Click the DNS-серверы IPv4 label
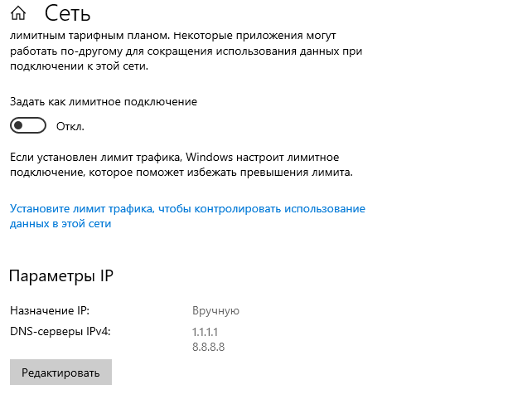The image size is (532, 409). click(60, 331)
